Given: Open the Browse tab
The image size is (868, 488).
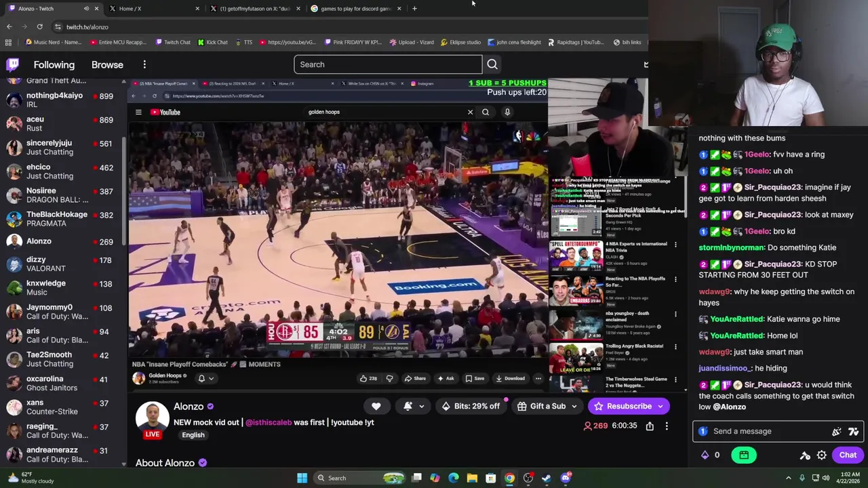Looking at the screenshot, I should click(107, 64).
